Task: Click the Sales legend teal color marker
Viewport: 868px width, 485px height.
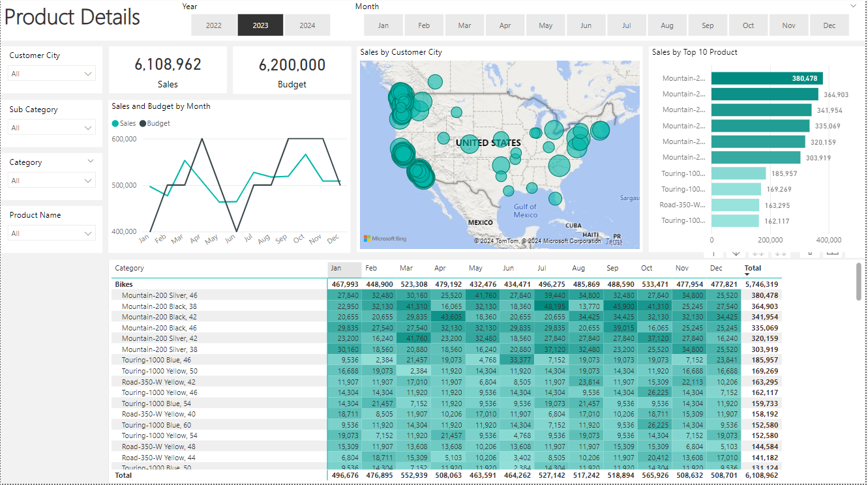Action: click(115, 123)
